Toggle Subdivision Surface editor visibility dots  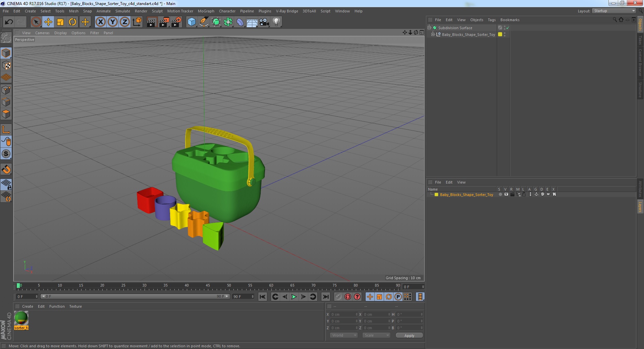(x=504, y=28)
